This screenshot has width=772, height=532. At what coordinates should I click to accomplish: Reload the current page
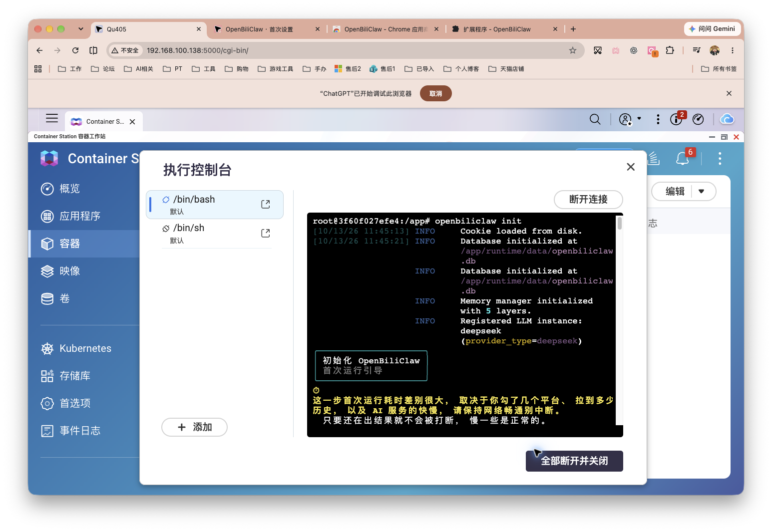(x=75, y=50)
